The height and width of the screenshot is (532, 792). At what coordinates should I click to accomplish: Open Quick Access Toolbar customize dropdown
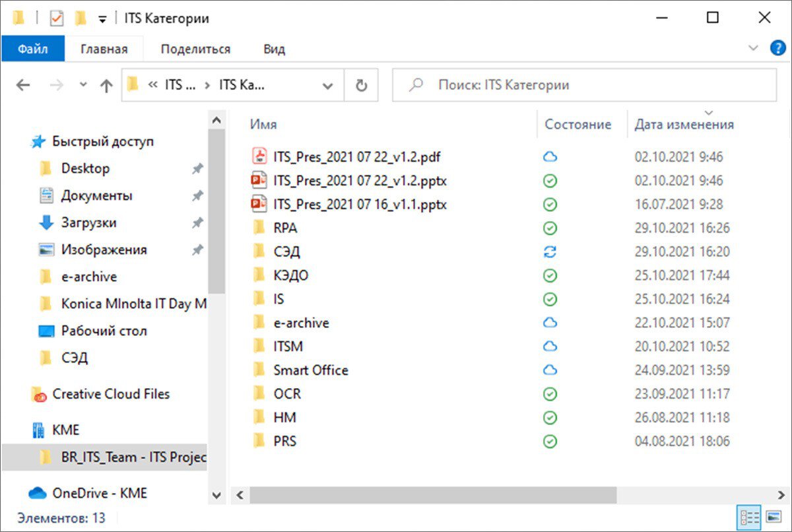click(102, 19)
